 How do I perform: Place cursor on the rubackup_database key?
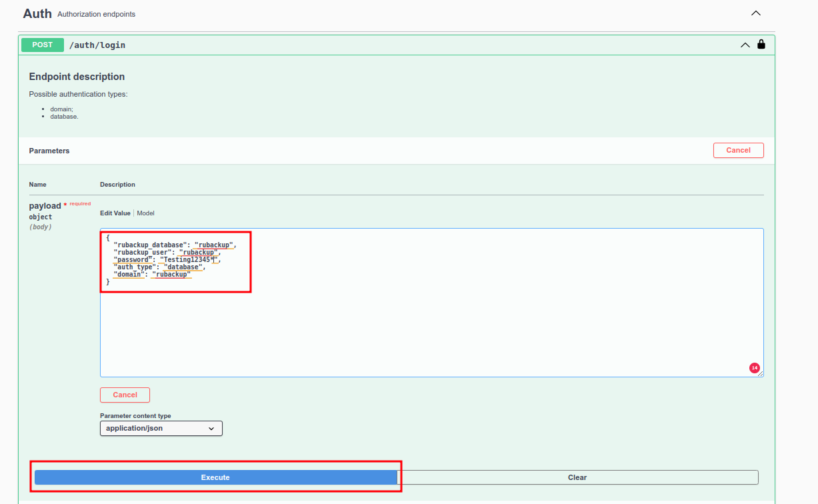[150, 245]
